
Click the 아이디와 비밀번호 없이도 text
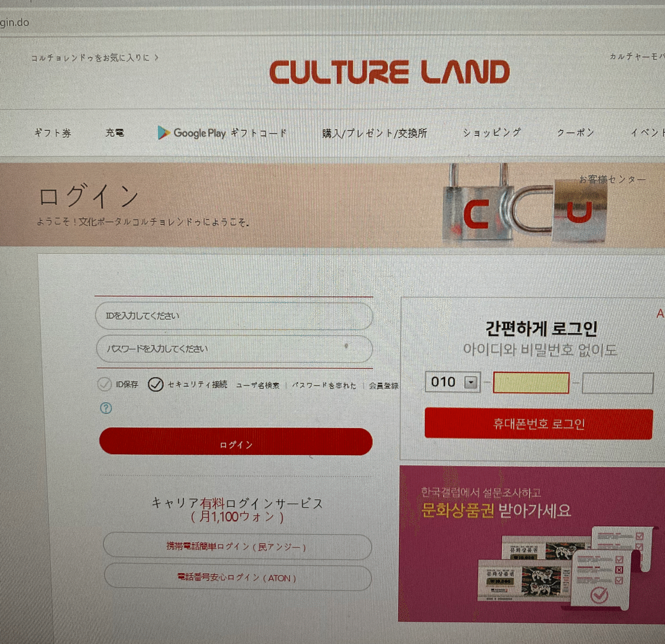tap(540, 350)
